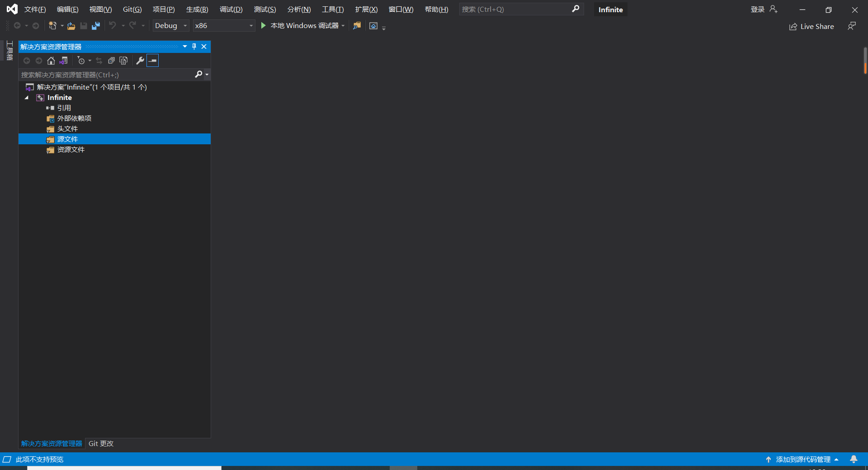Open the Git(G) menu
Image resolution: width=868 pixels, height=470 pixels.
132,9
